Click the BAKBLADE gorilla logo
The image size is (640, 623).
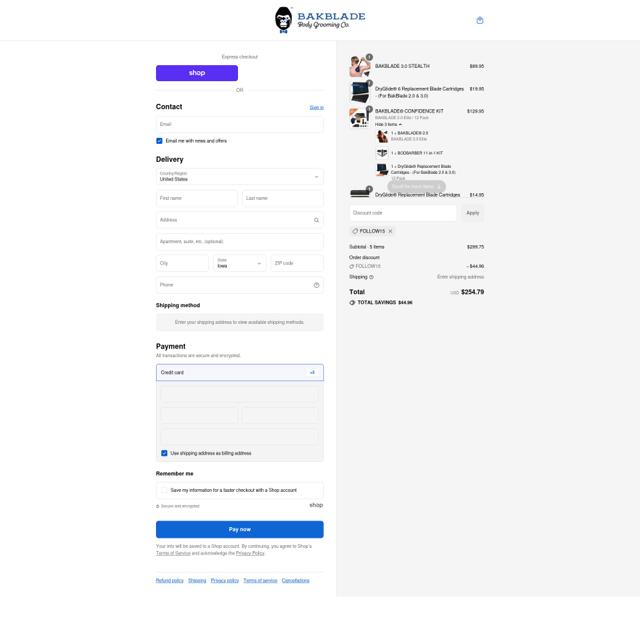coord(320,20)
